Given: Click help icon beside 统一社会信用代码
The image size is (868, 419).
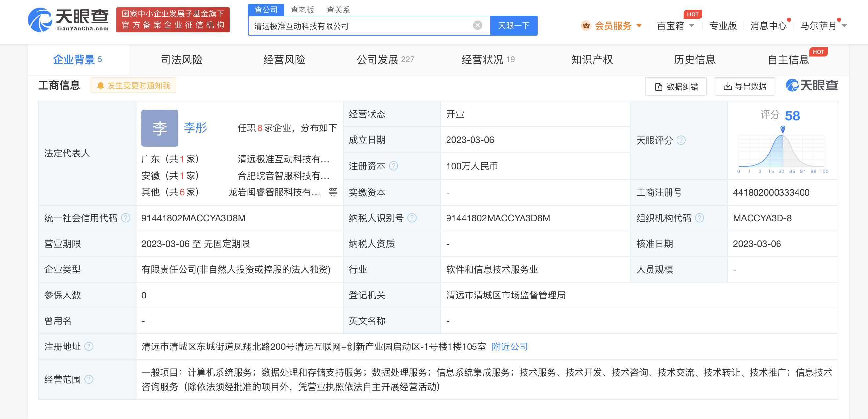Looking at the screenshot, I should pos(126,218).
